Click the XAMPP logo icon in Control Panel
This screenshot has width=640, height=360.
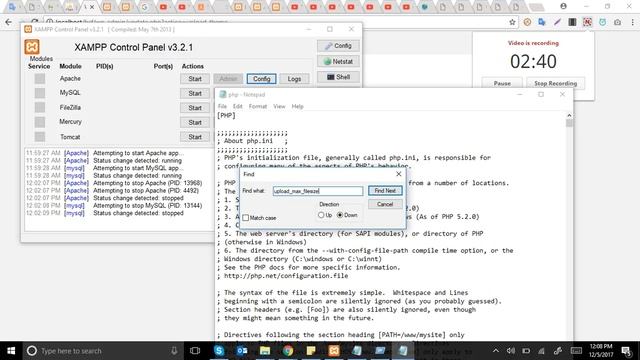click(x=32, y=47)
